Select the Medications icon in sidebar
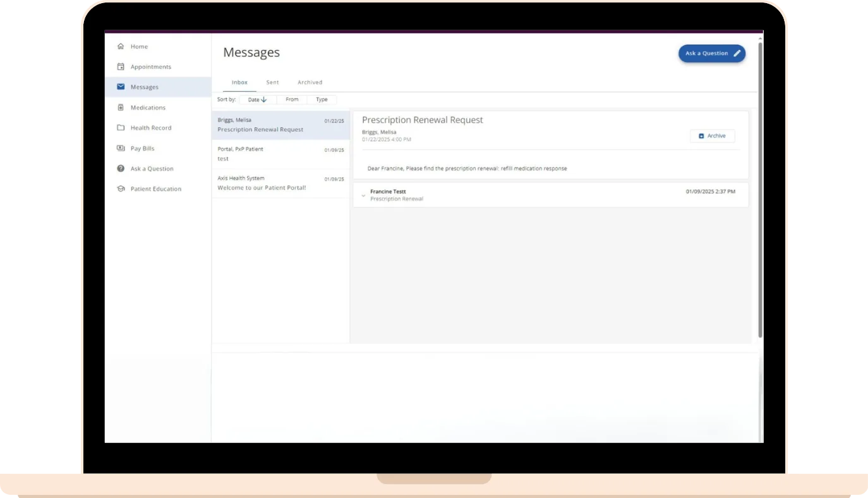868x498 pixels. (121, 107)
